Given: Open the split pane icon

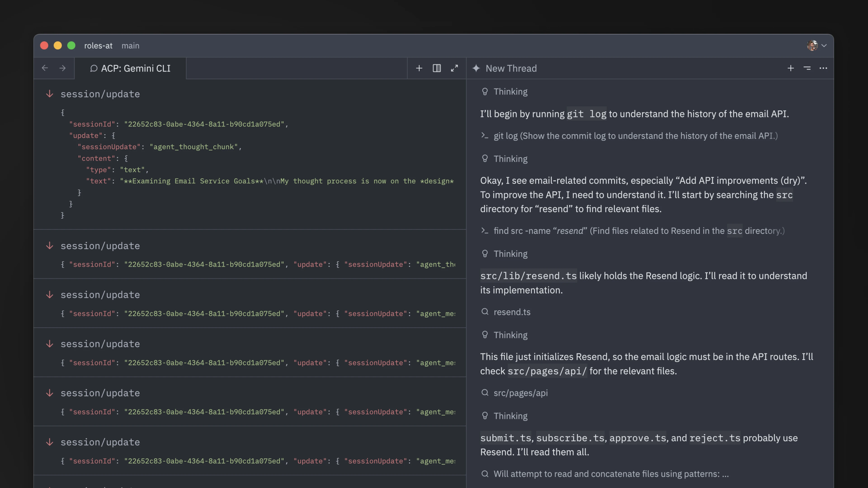Looking at the screenshot, I should pyautogui.click(x=437, y=68).
